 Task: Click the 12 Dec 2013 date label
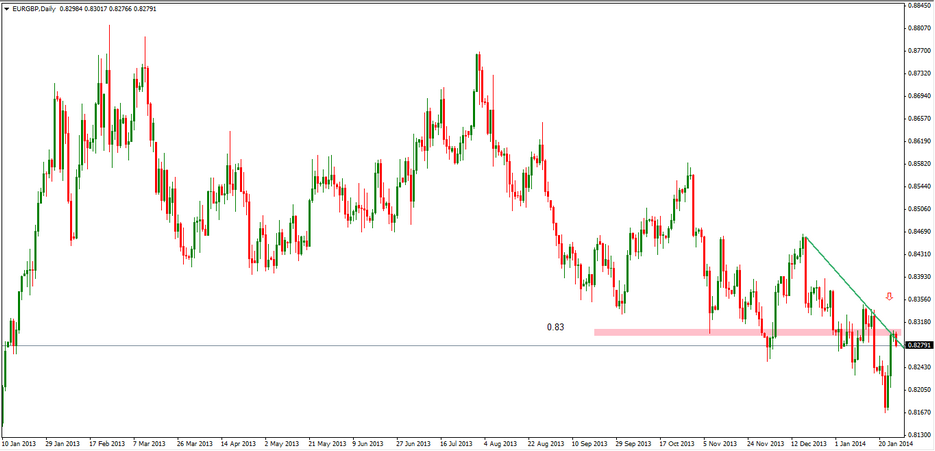(808, 441)
